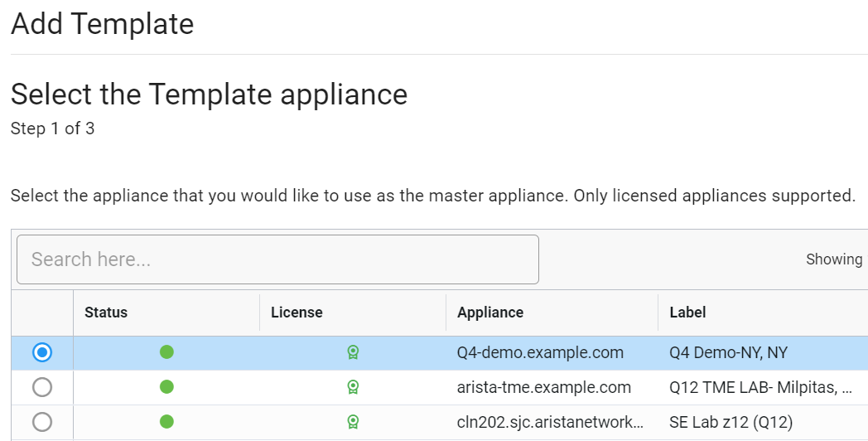Click license badge icon for cln202.sjc row
Screen dimensions: 868x441
(x=353, y=422)
